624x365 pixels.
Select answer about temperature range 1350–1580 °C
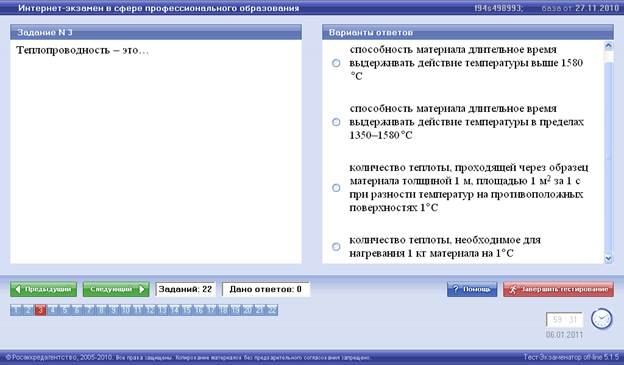(336, 122)
